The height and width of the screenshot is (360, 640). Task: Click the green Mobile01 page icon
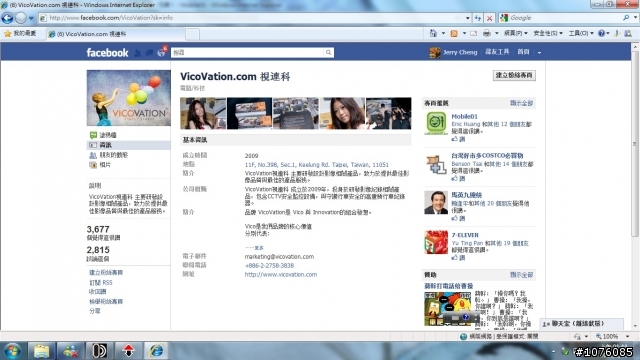pos(436,123)
